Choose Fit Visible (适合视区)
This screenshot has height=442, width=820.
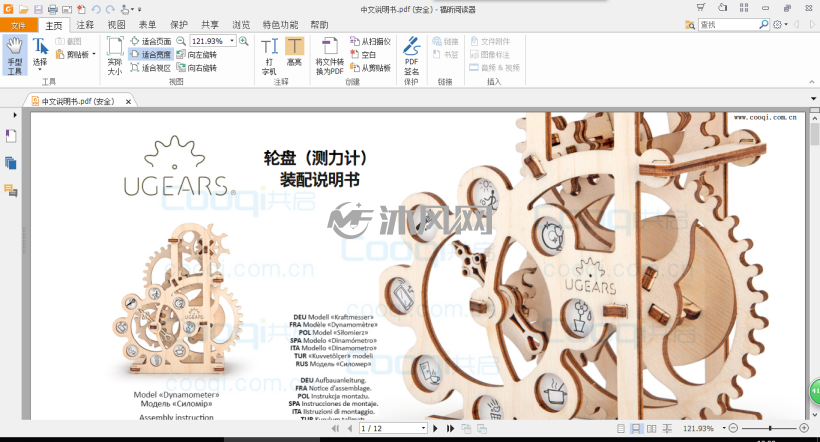(151, 68)
